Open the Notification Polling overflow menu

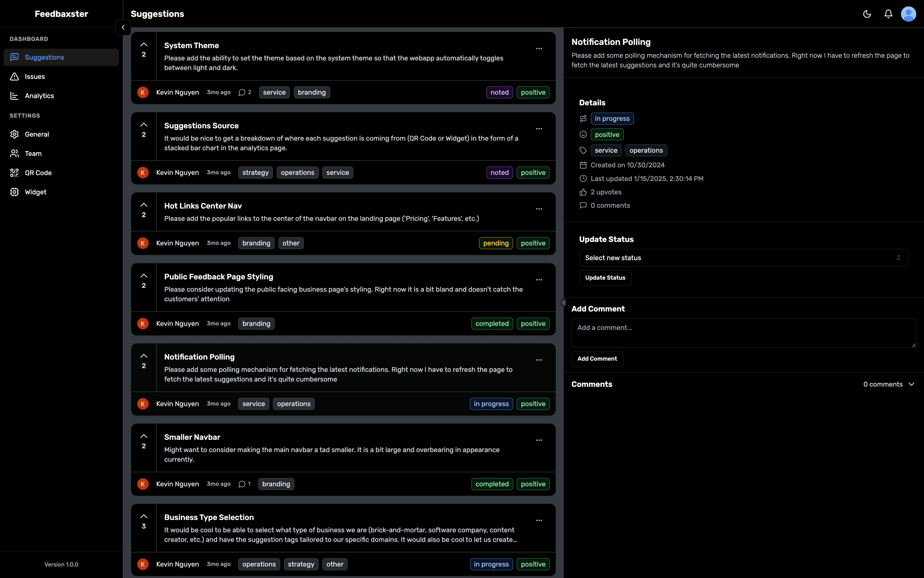pos(539,360)
